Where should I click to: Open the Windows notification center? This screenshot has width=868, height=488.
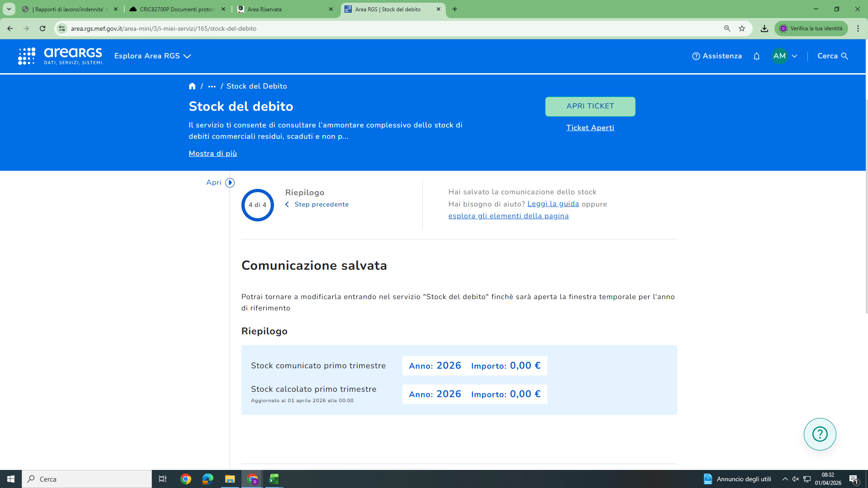click(854, 479)
